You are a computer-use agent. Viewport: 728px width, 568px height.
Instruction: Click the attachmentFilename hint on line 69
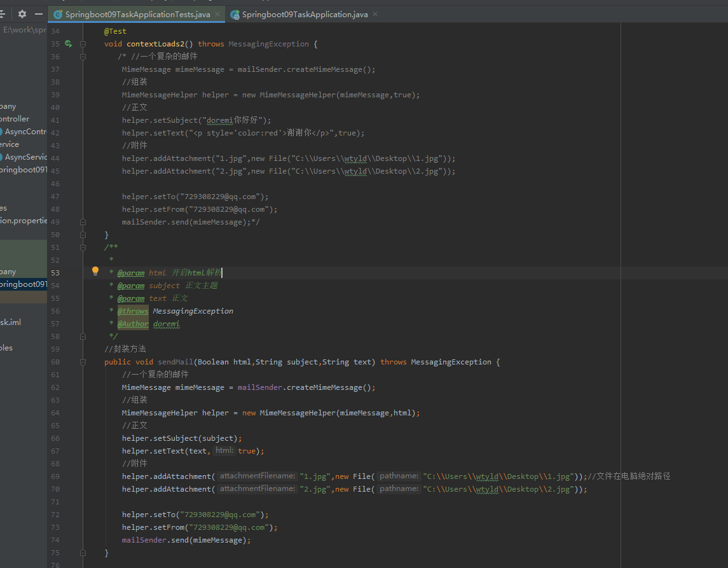coord(257,476)
